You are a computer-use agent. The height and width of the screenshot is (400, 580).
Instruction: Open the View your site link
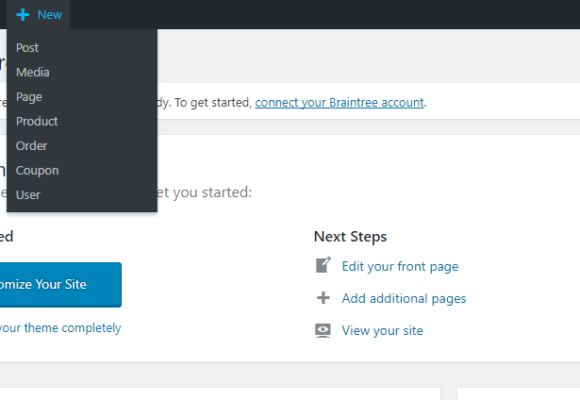click(382, 330)
